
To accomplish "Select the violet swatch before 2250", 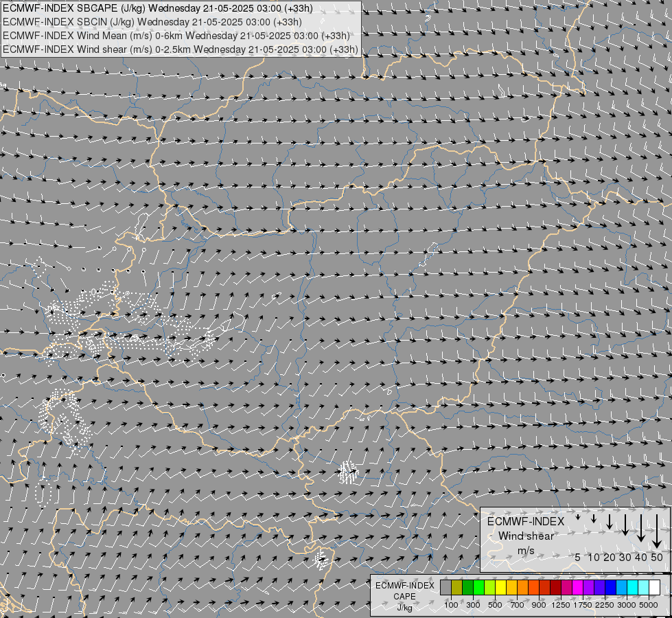I will [599, 587].
